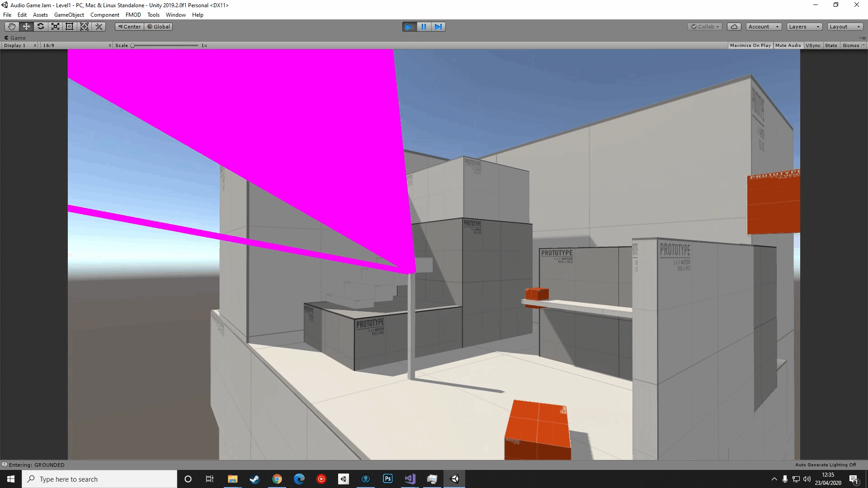The width and height of the screenshot is (868, 488).
Task: Open the FMOD menu
Action: click(133, 15)
